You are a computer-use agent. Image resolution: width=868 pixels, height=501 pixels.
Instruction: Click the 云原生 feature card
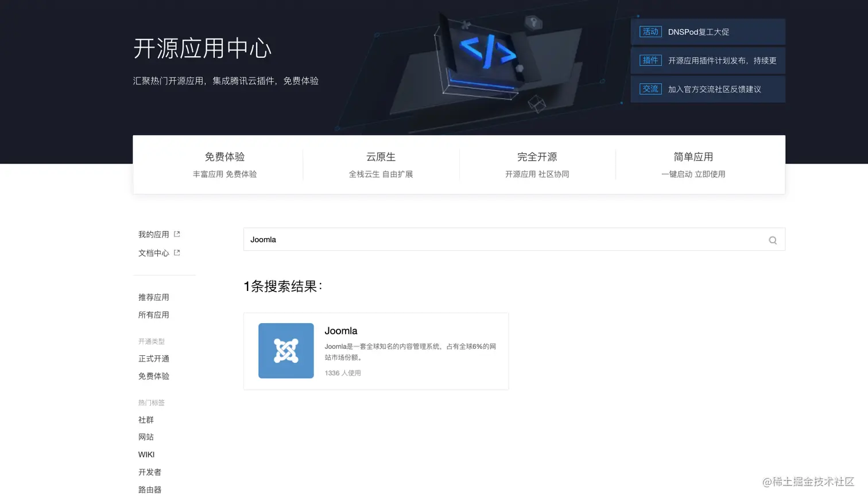click(381, 165)
